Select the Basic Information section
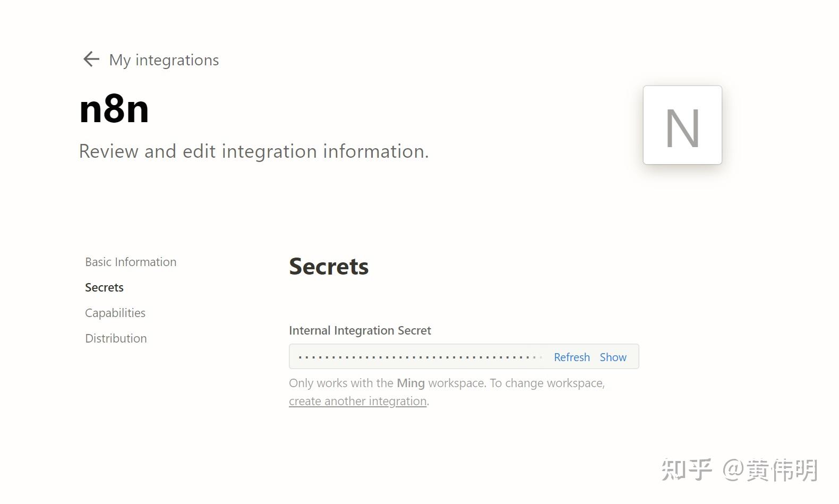The height and width of the screenshot is (504, 839). (131, 261)
